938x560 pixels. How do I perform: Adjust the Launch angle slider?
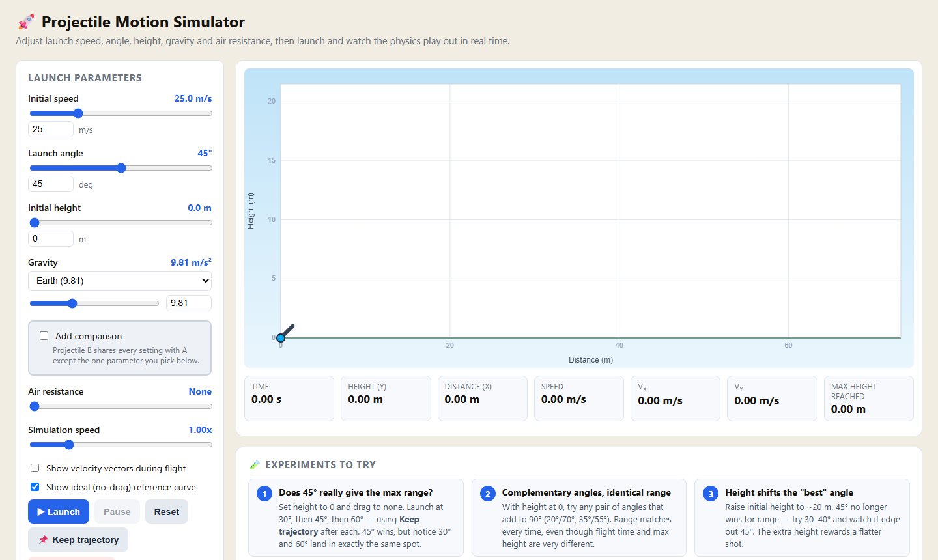pyautogui.click(x=121, y=168)
